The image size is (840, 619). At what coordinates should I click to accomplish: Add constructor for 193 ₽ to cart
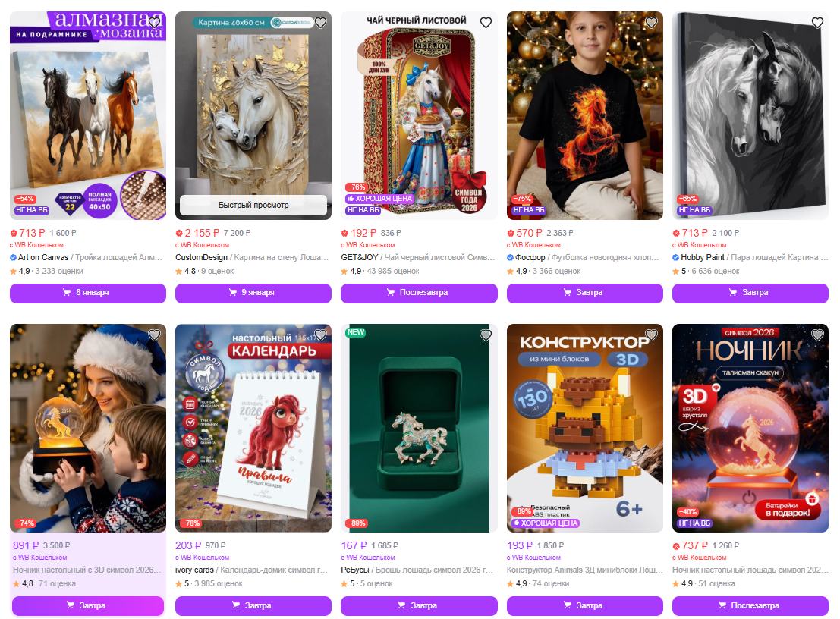point(585,605)
